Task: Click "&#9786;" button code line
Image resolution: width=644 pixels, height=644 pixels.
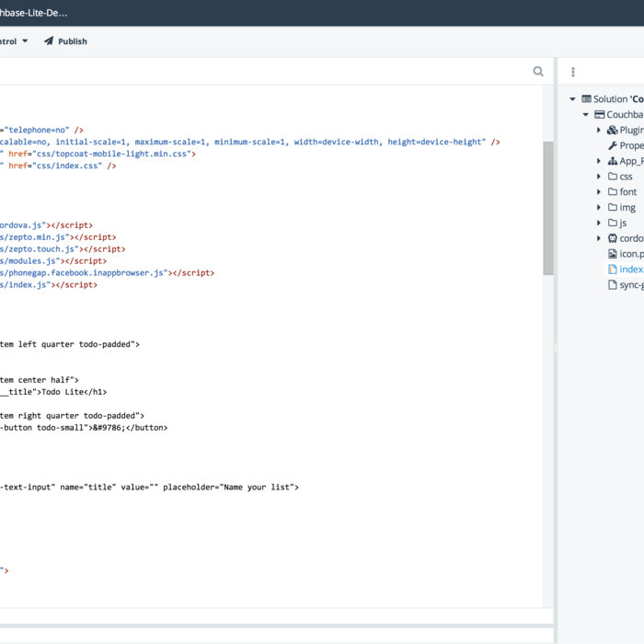Action: pyautogui.click(x=84, y=428)
